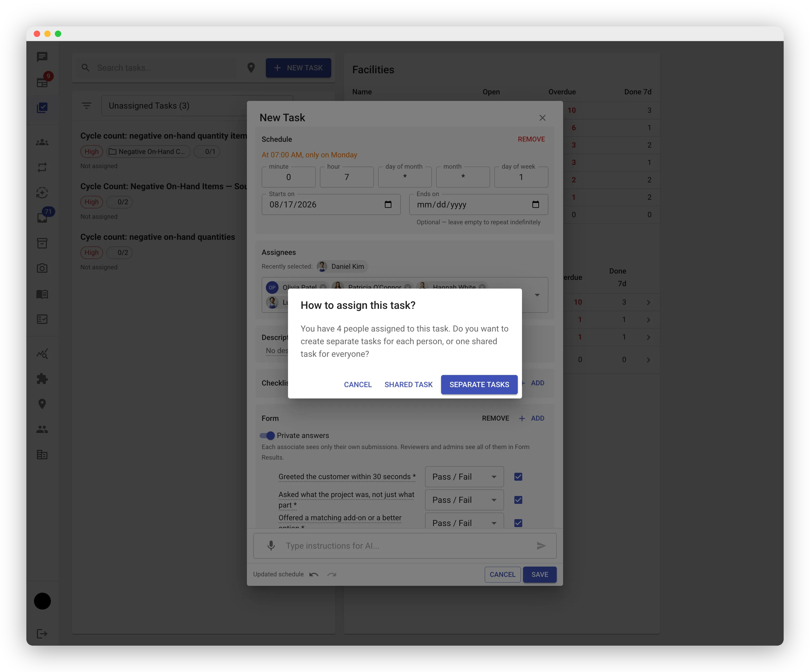810x672 pixels.
Task: Click the Save button
Action: tap(540, 574)
